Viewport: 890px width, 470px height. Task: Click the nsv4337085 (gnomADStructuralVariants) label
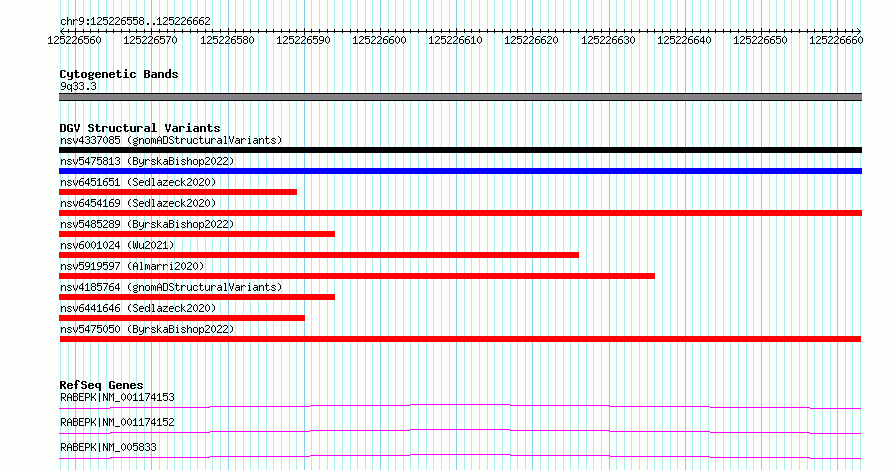(x=171, y=140)
